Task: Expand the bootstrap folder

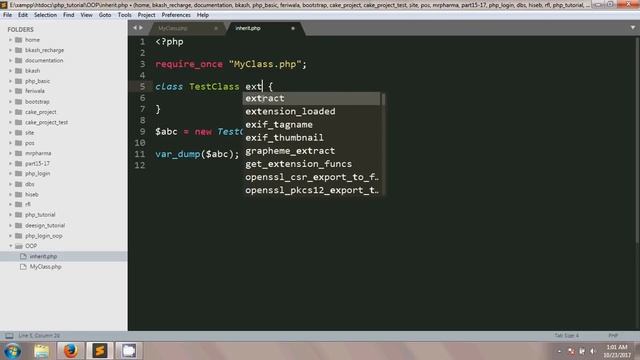Action: [x=11, y=102]
